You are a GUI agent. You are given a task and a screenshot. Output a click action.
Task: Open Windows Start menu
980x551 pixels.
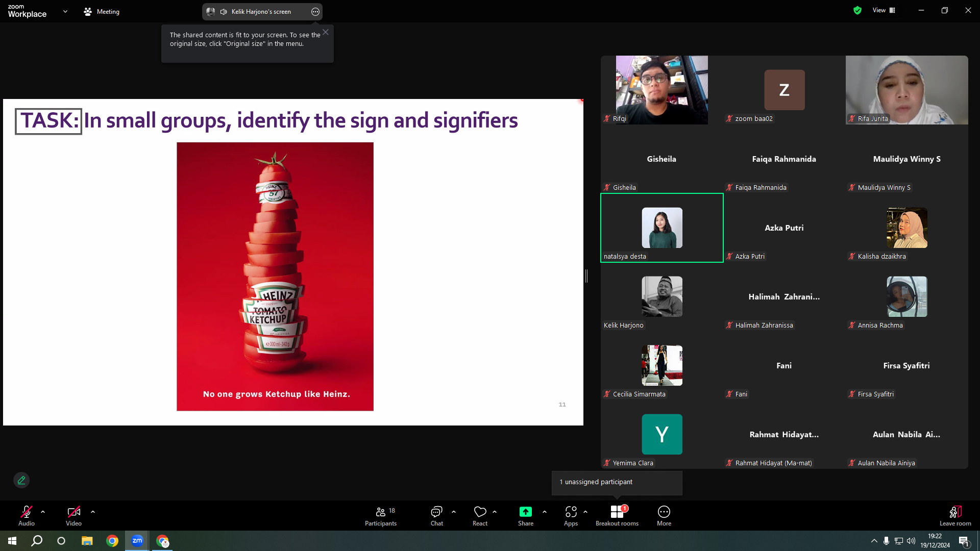[12, 541]
